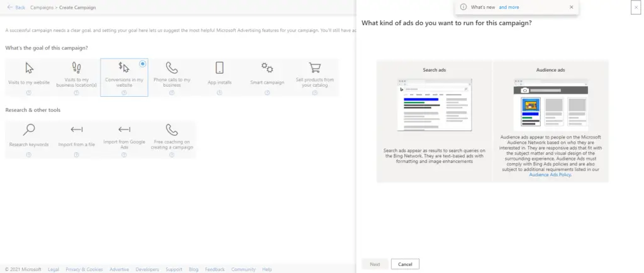Select the Visits to my website cursor icon
This screenshot has height=273, width=644.
click(29, 68)
